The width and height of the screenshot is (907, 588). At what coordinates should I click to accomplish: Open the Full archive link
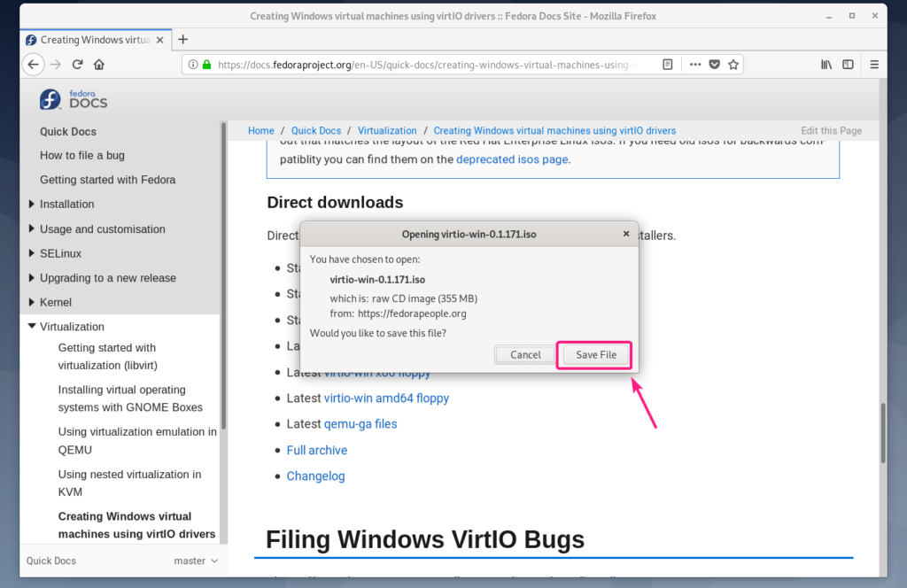317,450
